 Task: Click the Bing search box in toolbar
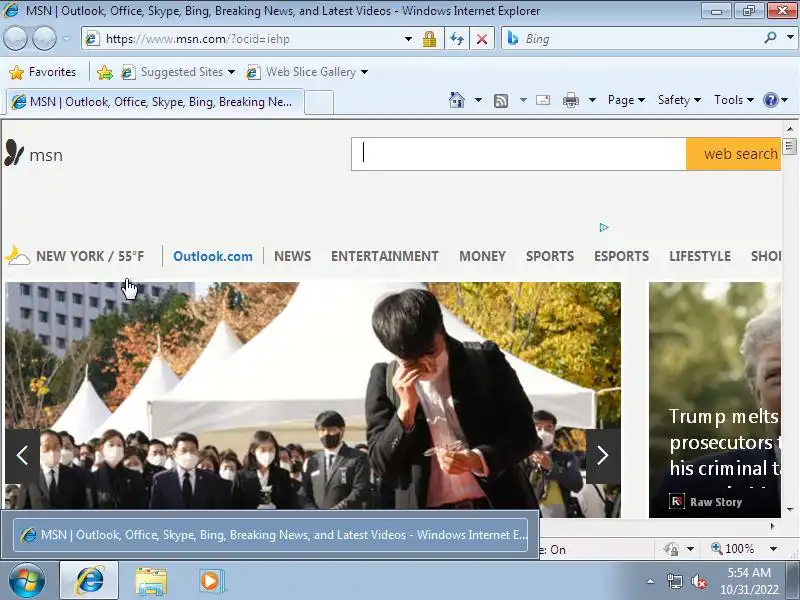pos(640,39)
